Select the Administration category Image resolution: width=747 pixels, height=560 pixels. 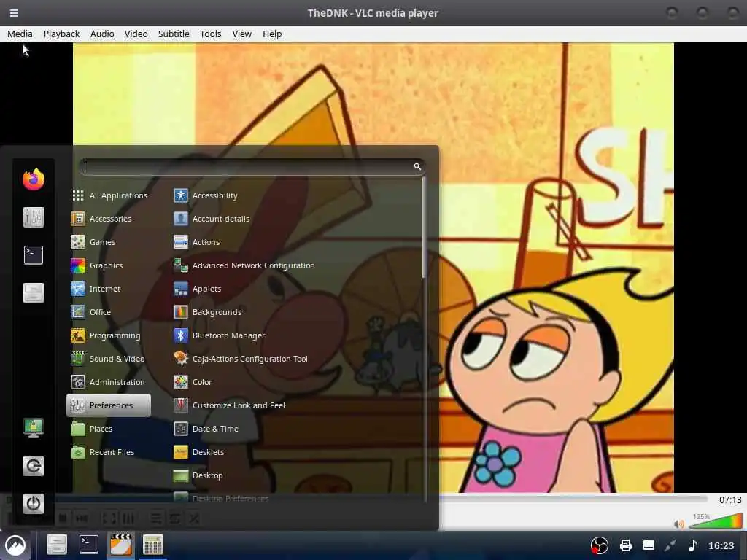click(x=109, y=382)
